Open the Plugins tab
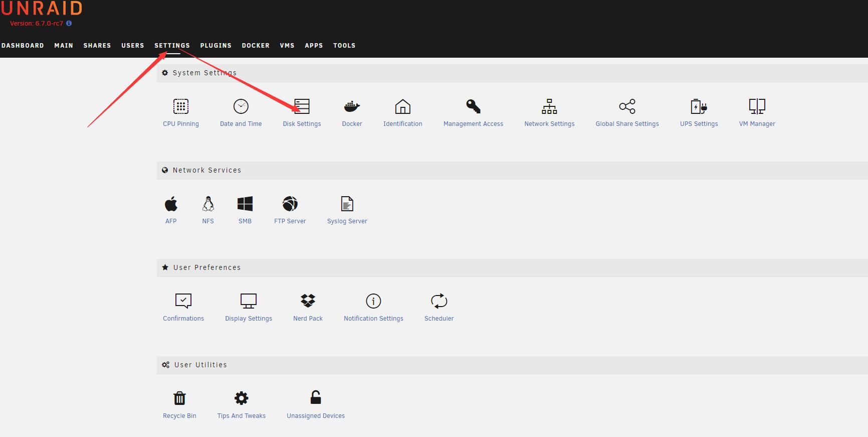The height and width of the screenshot is (437, 868). tap(216, 45)
